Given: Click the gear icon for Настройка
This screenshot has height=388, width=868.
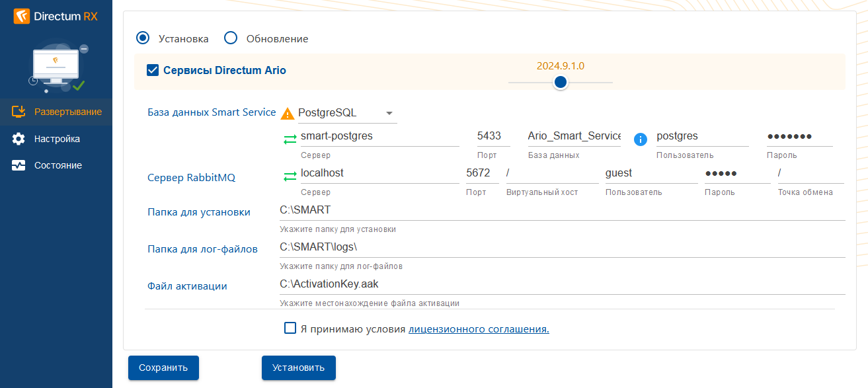Looking at the screenshot, I should coord(19,139).
